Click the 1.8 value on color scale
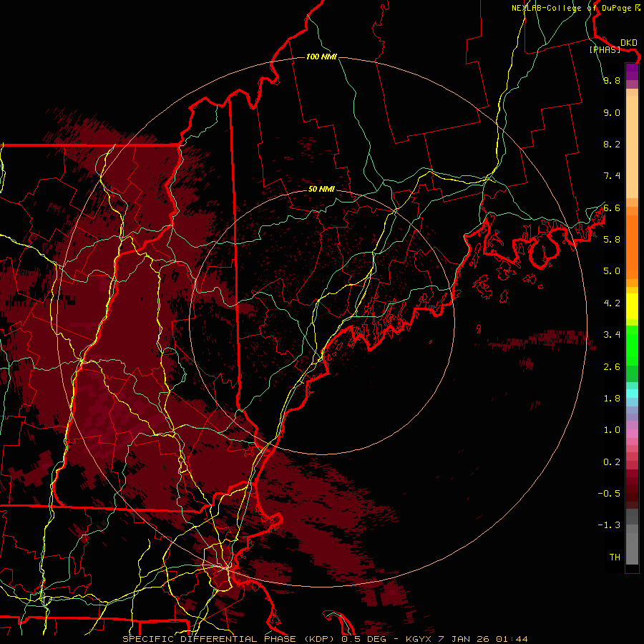644x644 pixels. [612, 399]
